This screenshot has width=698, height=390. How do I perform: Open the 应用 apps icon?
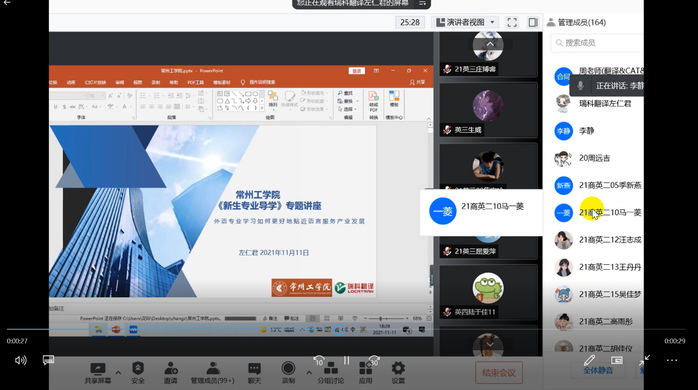pyautogui.click(x=365, y=368)
